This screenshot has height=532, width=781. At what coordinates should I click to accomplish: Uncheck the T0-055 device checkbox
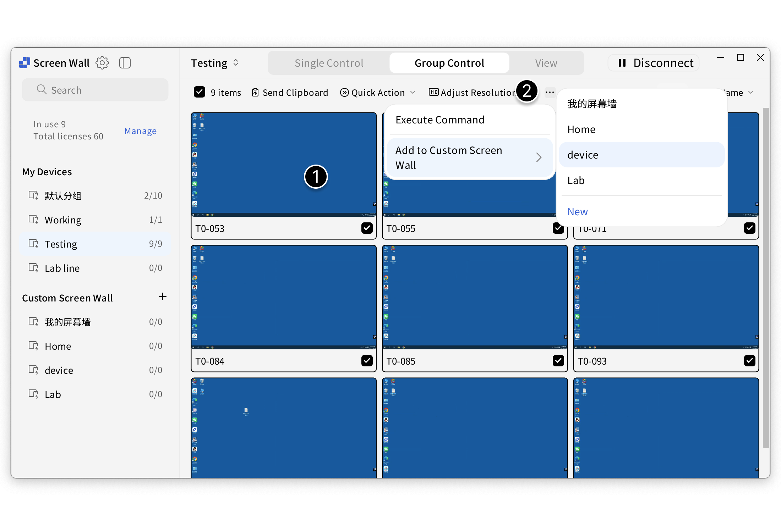pyautogui.click(x=558, y=228)
